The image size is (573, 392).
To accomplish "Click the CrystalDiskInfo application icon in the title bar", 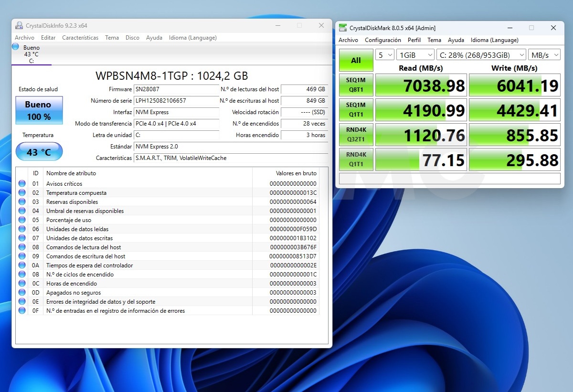I will pos(20,25).
